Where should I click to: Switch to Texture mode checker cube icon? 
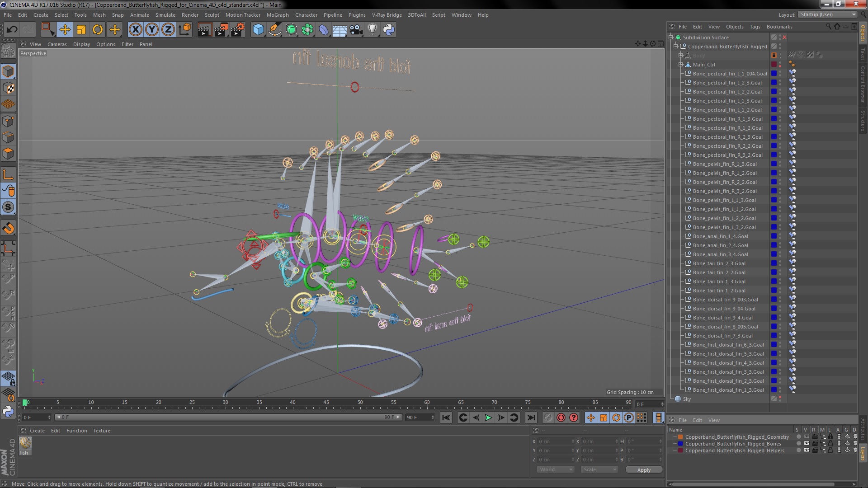click(8, 88)
